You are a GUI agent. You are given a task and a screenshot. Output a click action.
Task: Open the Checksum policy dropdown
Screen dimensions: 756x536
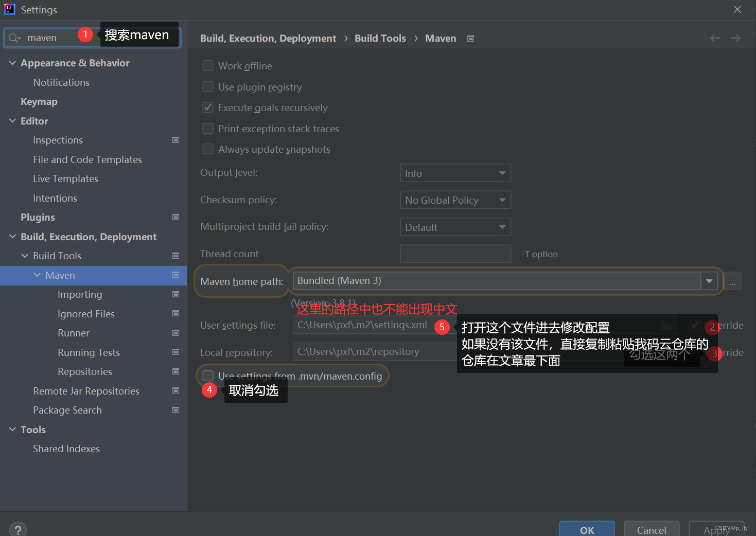tap(455, 200)
